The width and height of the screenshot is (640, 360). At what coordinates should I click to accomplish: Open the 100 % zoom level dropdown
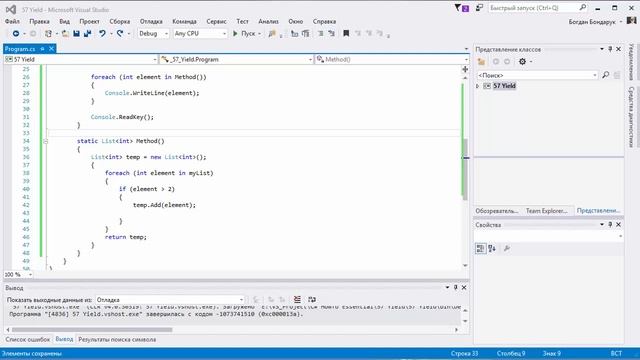[x=18, y=275]
